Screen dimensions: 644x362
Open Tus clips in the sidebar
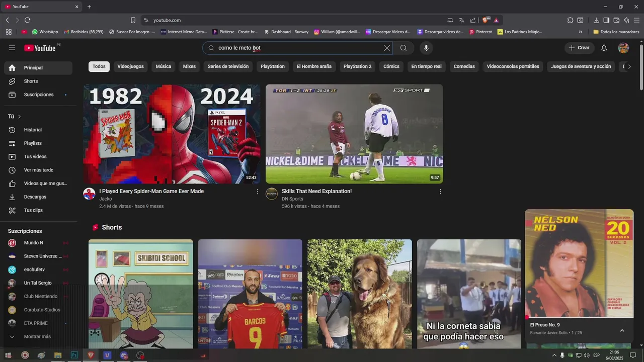tap(38, 210)
